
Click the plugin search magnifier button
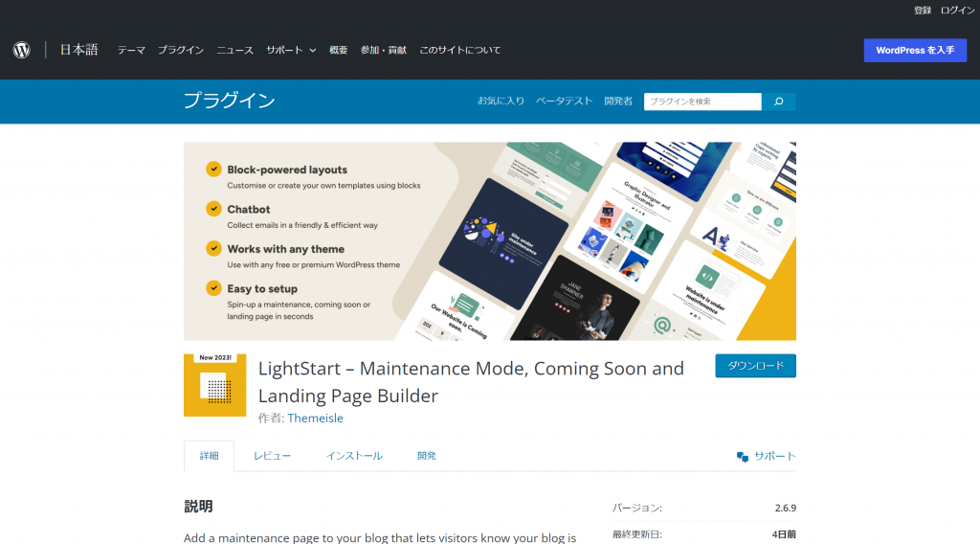click(779, 102)
